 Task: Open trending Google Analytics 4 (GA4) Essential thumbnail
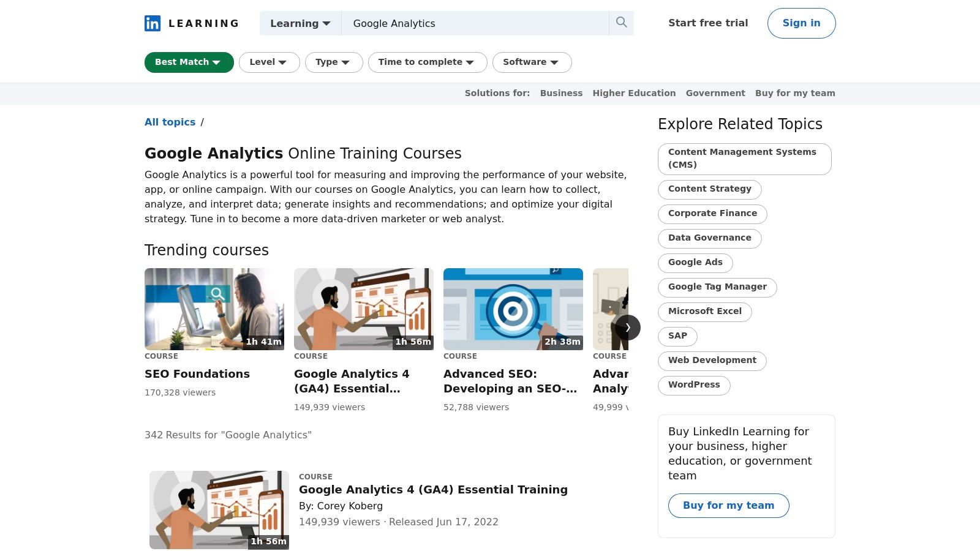click(x=364, y=309)
